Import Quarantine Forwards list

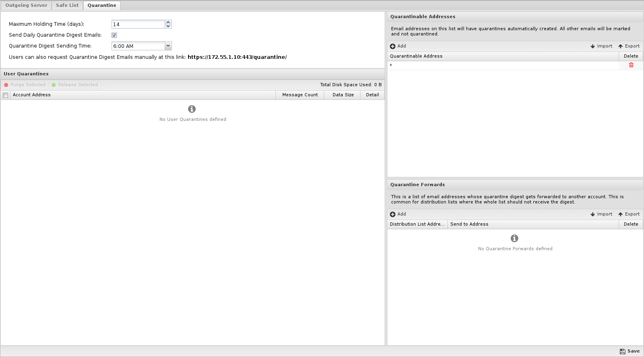[601, 214]
